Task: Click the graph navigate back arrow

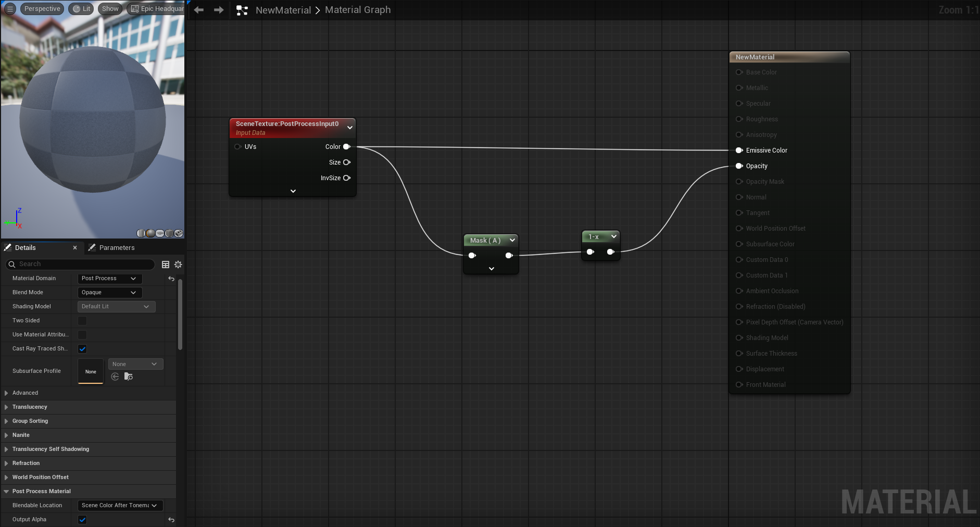Action: (199, 10)
